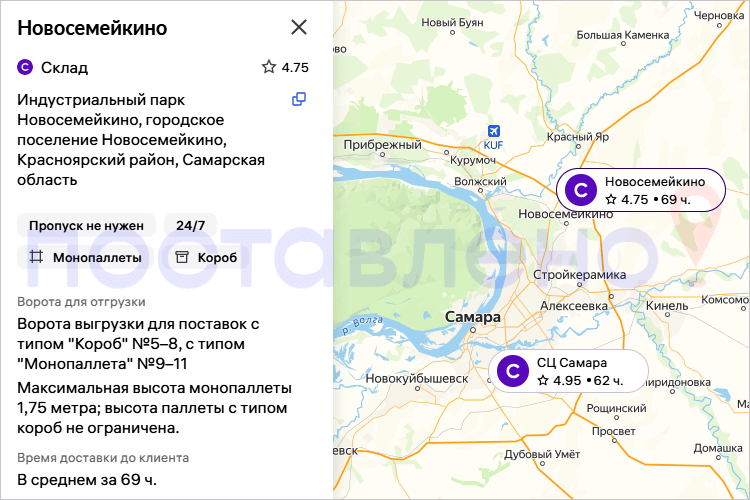This screenshot has width=750, height=500.
Task: Click the Стройкерамика label on map
Action: (580, 275)
